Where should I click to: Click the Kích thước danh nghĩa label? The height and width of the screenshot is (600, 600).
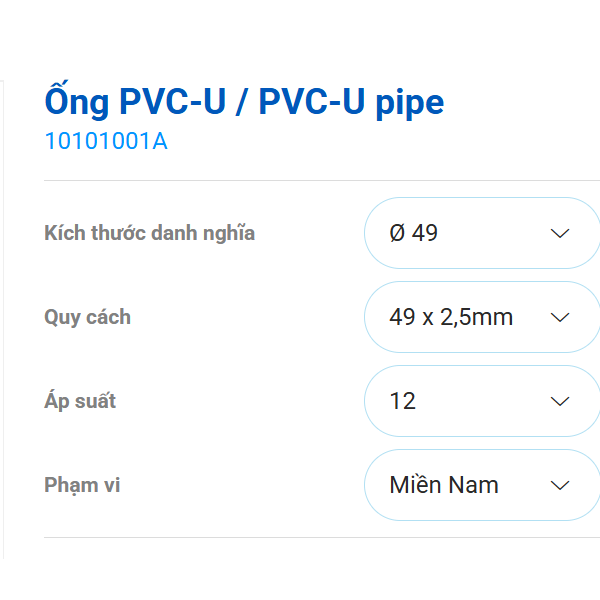click(x=150, y=233)
